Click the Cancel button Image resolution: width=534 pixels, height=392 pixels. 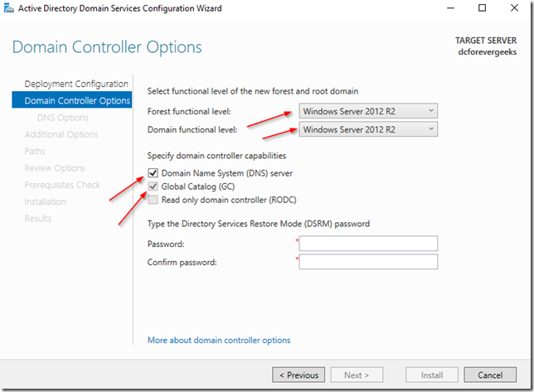[495, 375]
